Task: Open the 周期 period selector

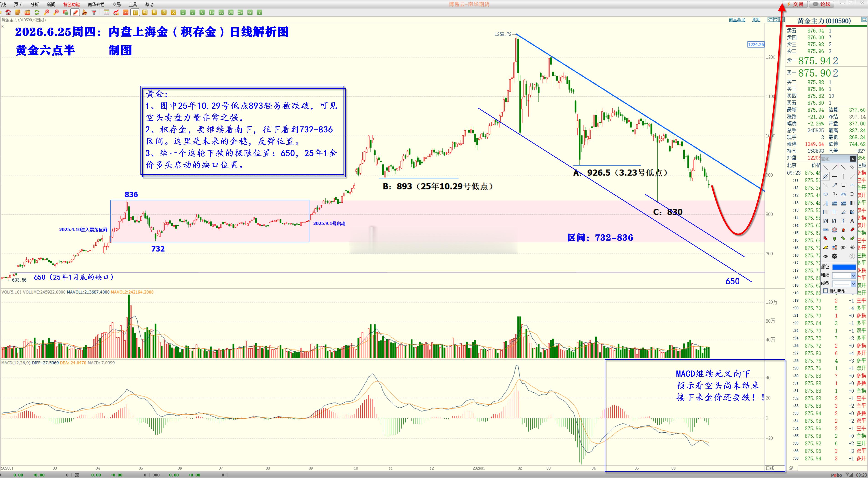Action: 756,20
